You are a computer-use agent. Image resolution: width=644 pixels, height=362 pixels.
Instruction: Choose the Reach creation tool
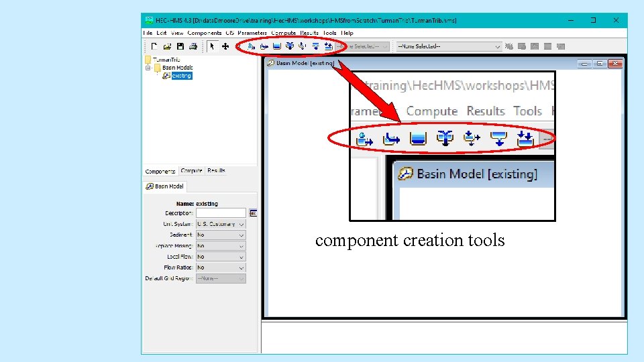264,46
